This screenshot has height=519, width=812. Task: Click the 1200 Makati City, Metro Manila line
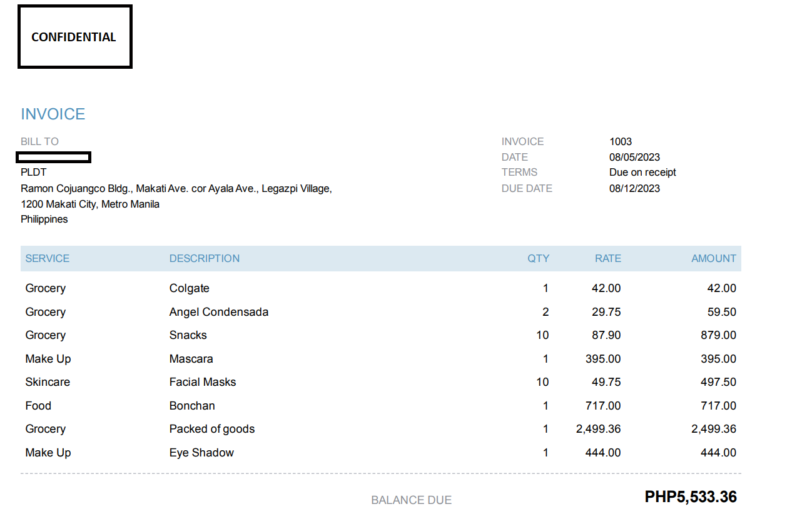pyautogui.click(x=90, y=204)
